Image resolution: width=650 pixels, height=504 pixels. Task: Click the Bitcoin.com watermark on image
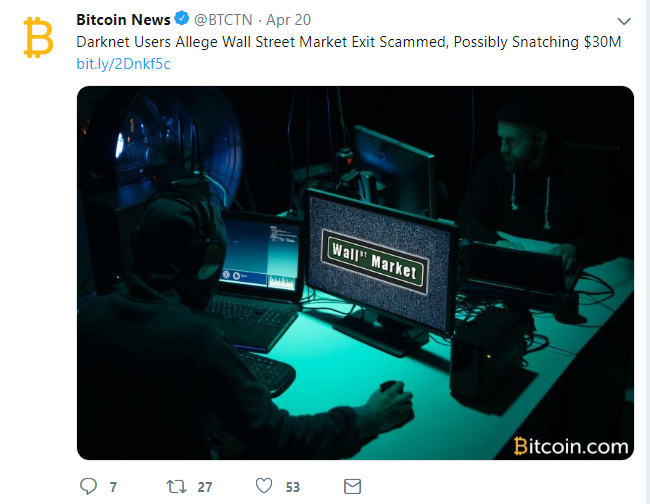point(571,446)
